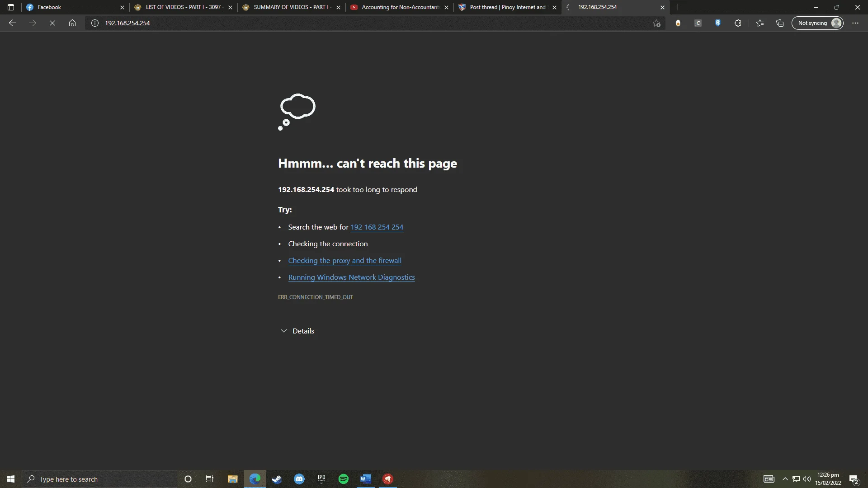Open the Windows Start menu
868x488 pixels.
point(11,479)
